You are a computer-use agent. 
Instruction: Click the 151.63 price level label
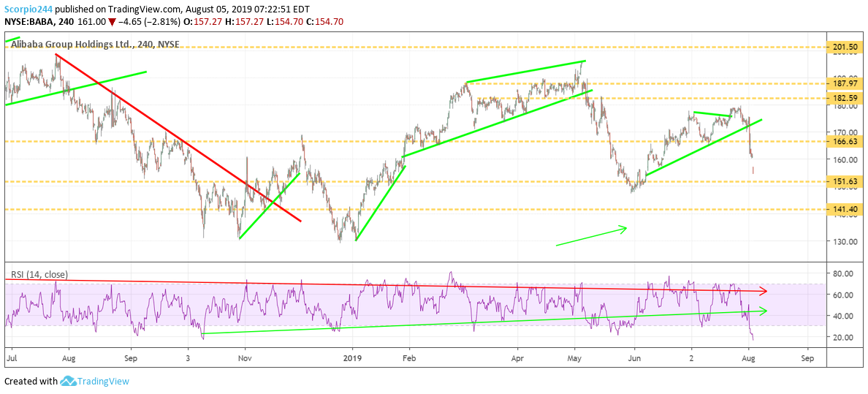[x=844, y=182]
